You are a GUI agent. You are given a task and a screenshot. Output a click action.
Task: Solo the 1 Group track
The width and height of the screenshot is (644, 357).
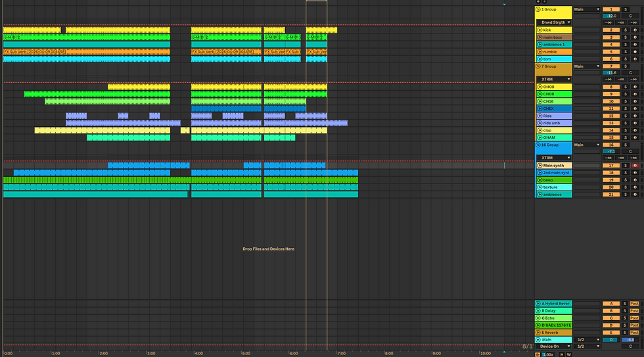(626, 9)
